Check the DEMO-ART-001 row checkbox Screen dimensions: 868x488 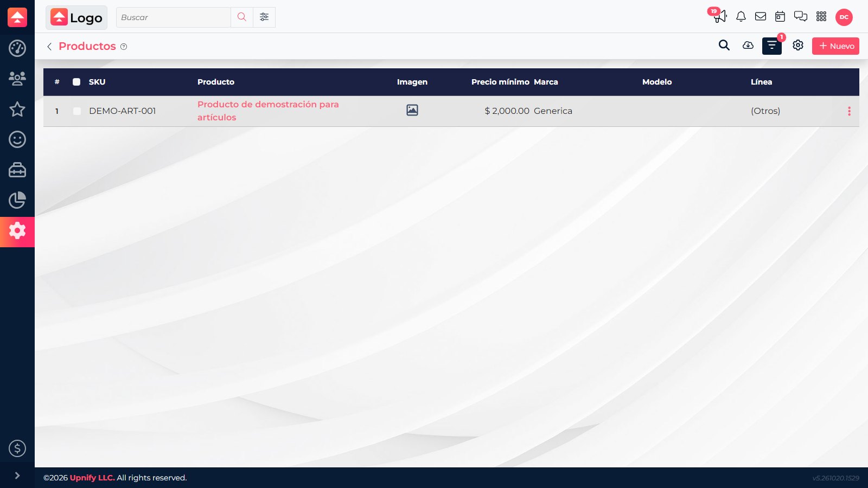point(77,111)
